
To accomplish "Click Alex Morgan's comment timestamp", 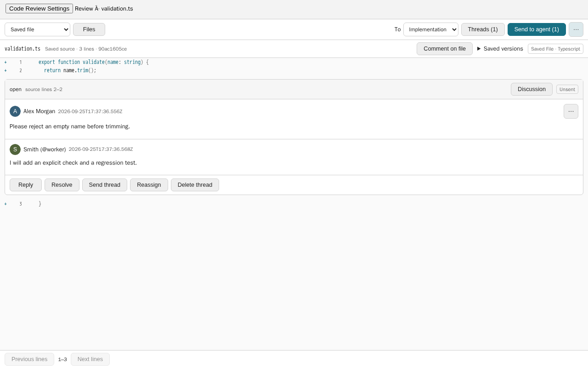I will 90,111.
